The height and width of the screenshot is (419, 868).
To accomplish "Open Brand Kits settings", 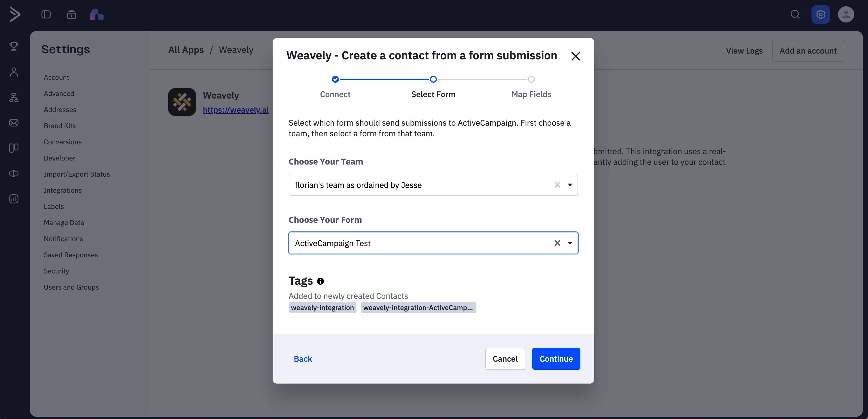I will pos(60,126).
